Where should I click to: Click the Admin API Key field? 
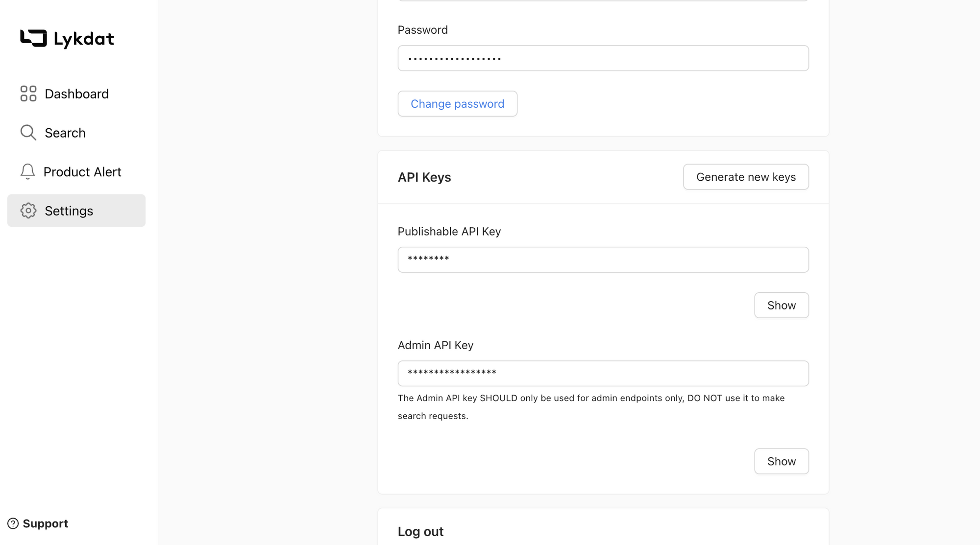[603, 374]
